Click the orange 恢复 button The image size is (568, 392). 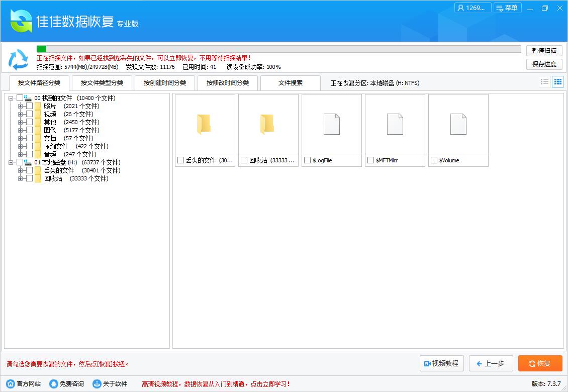(540, 363)
